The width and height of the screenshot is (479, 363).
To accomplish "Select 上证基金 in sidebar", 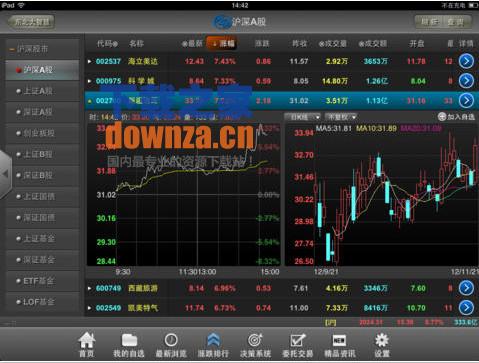I will pyautogui.click(x=42, y=239).
